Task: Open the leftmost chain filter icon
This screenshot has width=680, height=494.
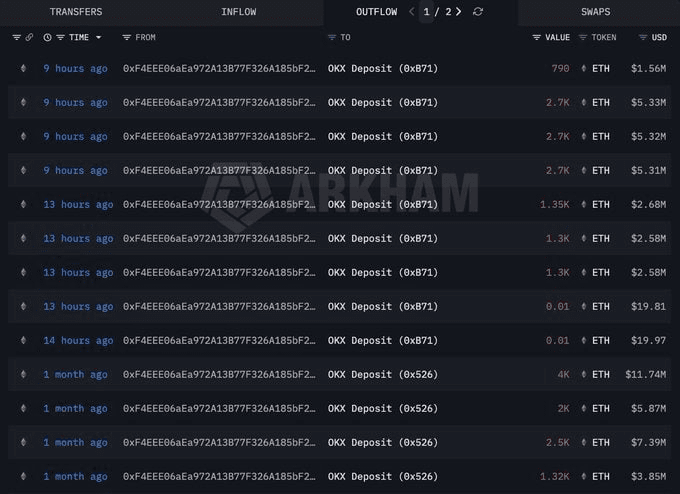Action: click(x=16, y=37)
